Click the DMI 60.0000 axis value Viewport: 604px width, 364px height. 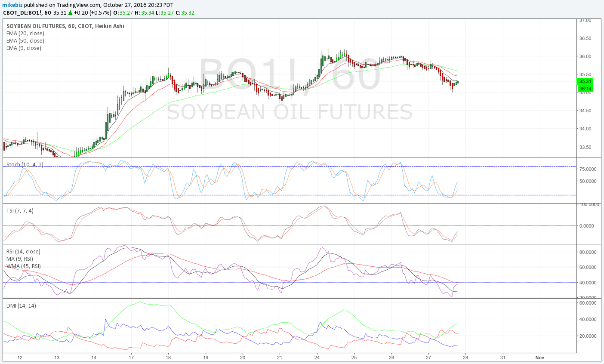tap(587, 303)
